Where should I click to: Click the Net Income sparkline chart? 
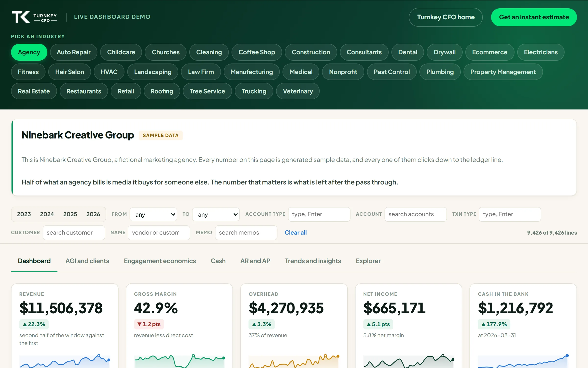coord(409,361)
